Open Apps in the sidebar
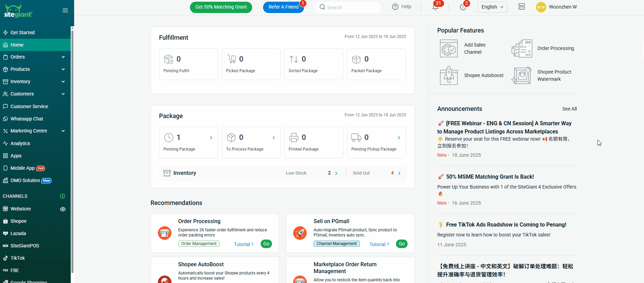Image resolution: width=644 pixels, height=283 pixels. click(x=35, y=156)
